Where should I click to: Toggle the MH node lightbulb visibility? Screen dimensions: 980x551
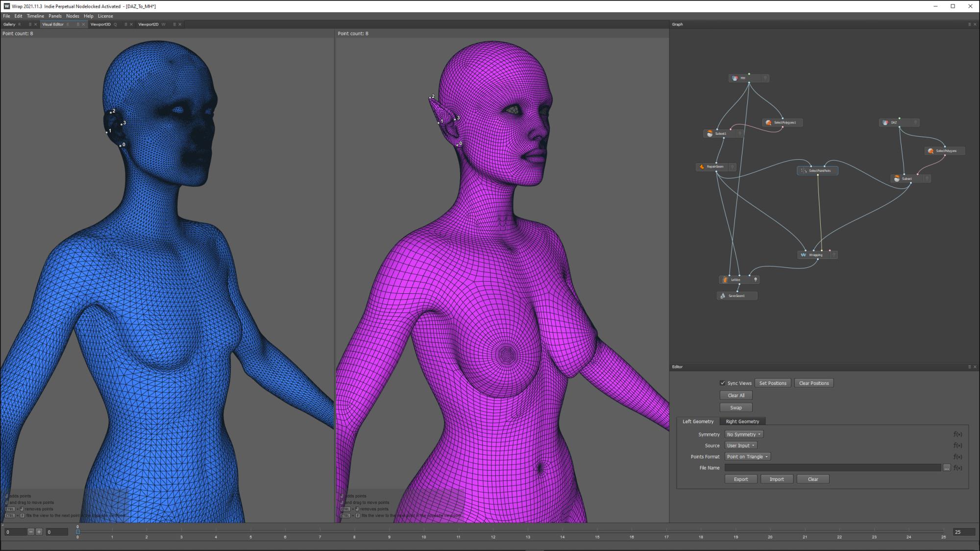point(765,78)
